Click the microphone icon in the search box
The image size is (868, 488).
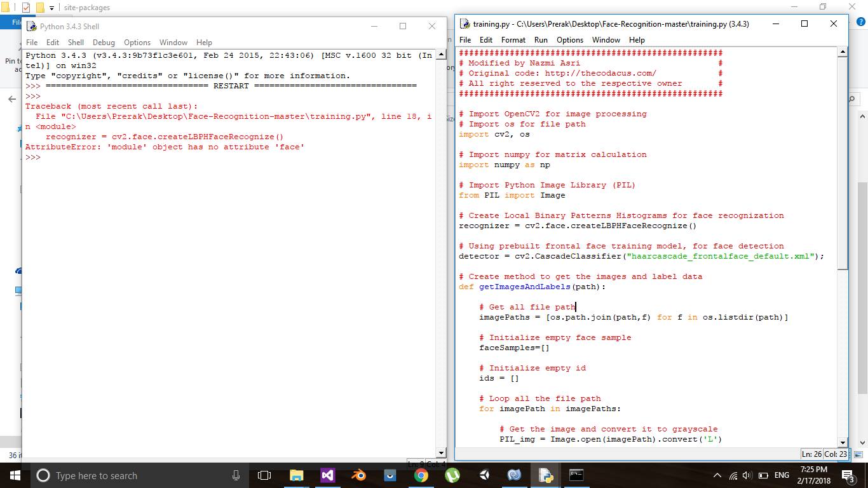[236, 475]
